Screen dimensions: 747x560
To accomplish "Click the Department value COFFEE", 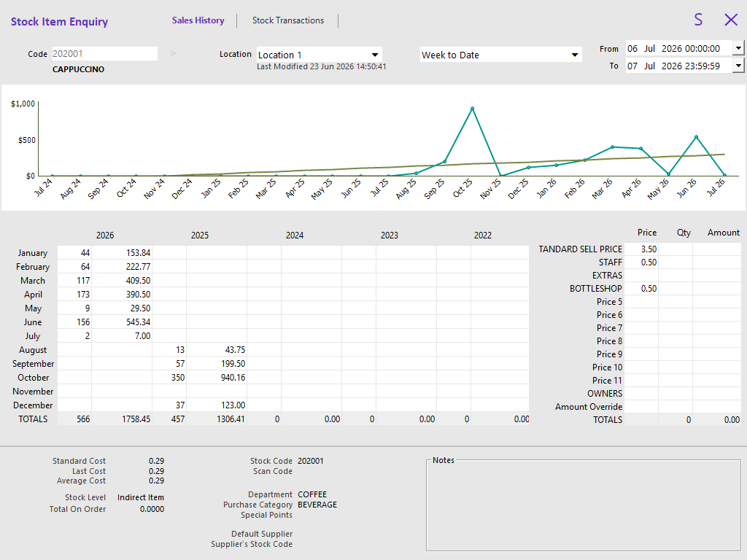I will point(312,495).
